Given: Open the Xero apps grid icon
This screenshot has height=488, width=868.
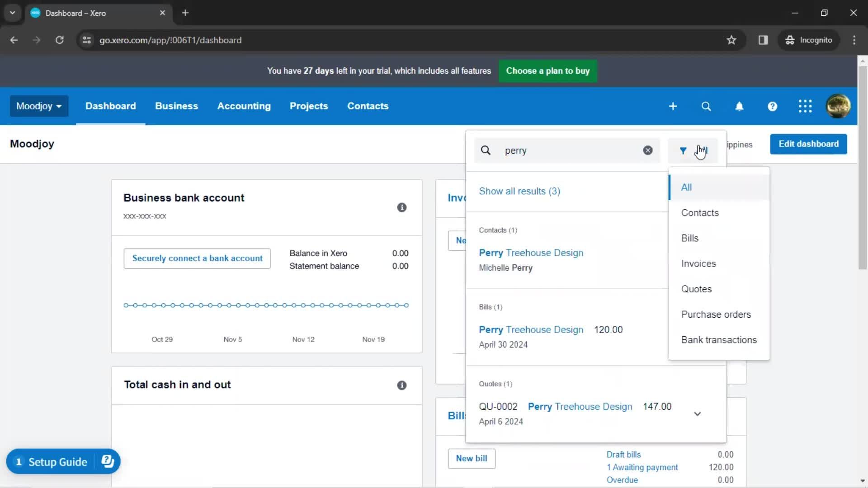Looking at the screenshot, I should click(x=805, y=106).
